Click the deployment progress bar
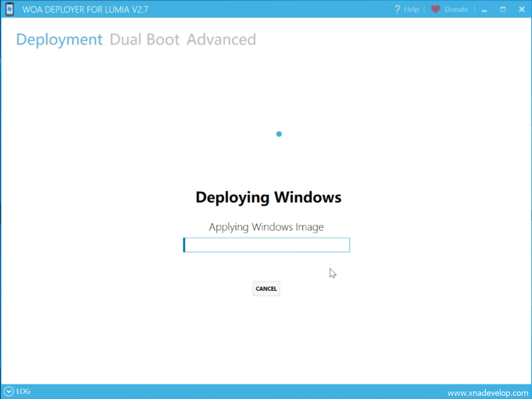Screen dimensions: 532x399 coord(266,245)
